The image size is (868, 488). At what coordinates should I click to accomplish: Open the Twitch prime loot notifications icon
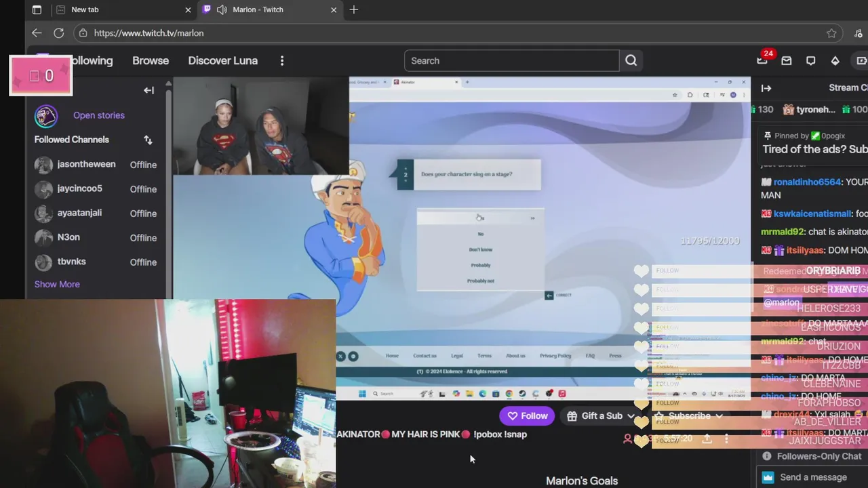point(762,60)
